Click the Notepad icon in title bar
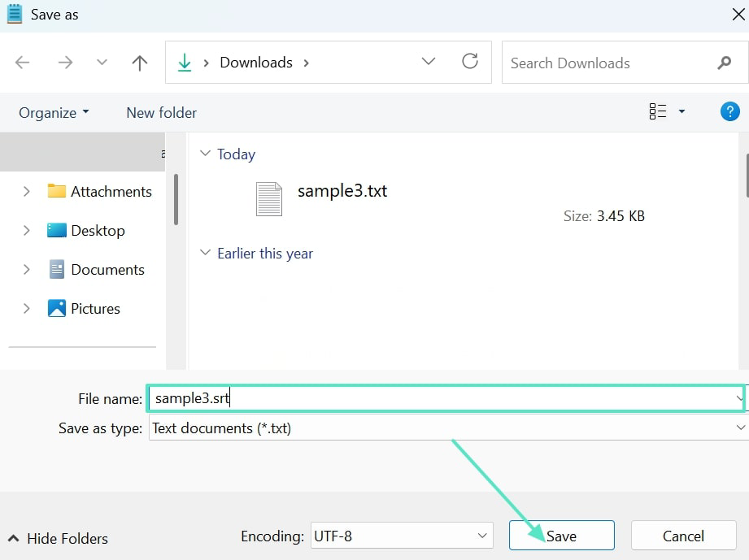This screenshot has width=749, height=560. tap(15, 14)
